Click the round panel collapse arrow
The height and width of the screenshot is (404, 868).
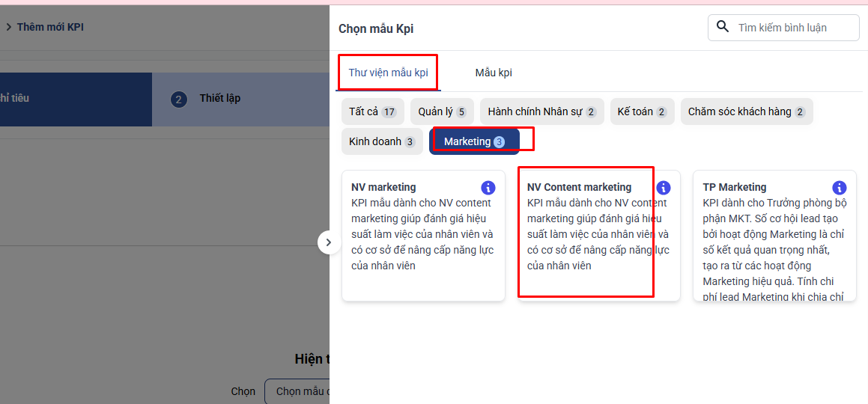[328, 242]
